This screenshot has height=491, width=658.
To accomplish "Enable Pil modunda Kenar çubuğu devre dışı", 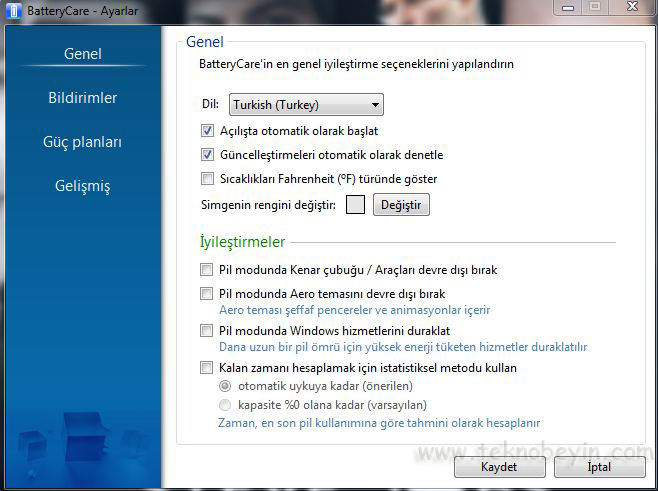I will (x=206, y=269).
